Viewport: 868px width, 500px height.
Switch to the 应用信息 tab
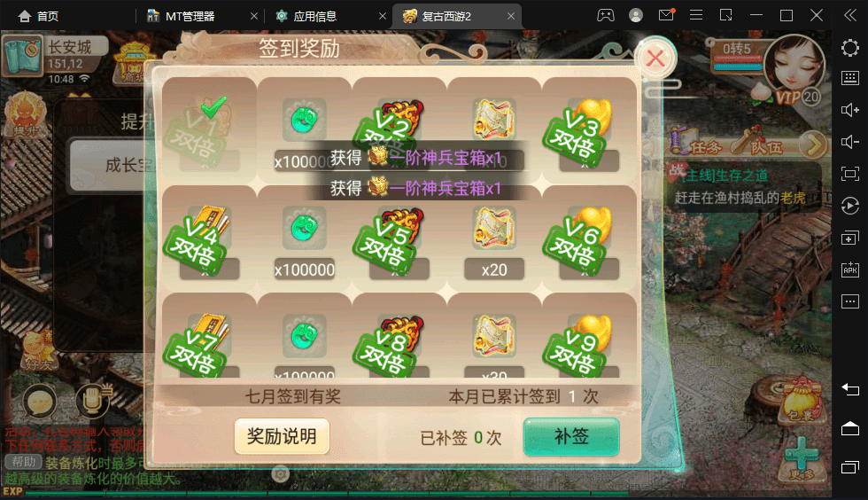tap(314, 16)
